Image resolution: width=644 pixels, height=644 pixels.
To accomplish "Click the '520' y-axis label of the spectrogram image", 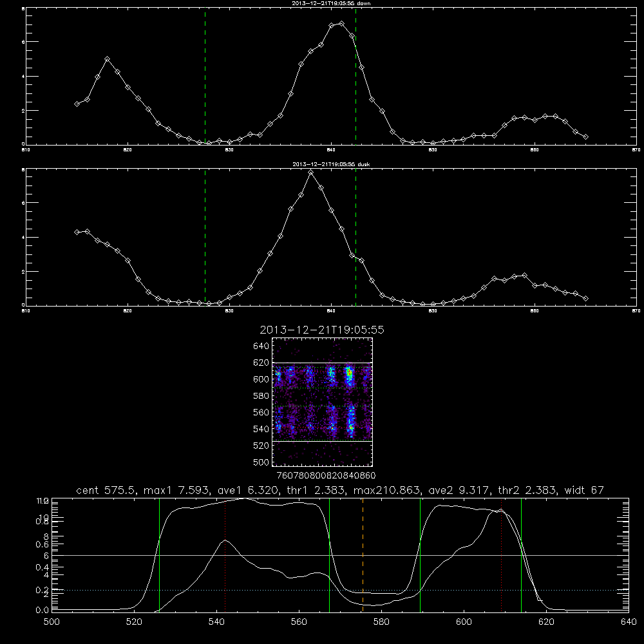I will pyautogui.click(x=261, y=446).
